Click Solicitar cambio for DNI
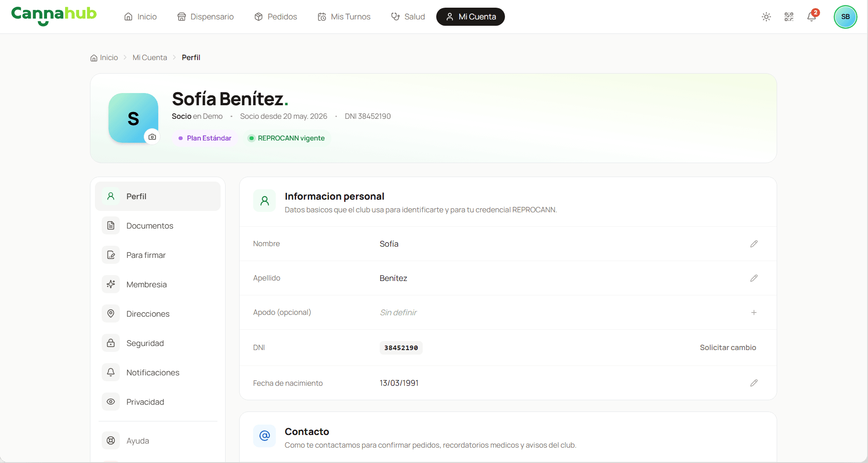The width and height of the screenshot is (868, 463). coord(728,348)
